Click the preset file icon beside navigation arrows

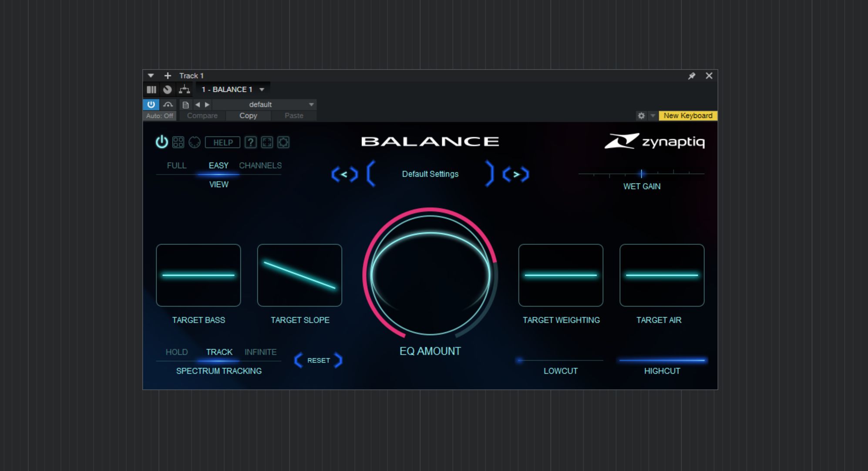[185, 104]
